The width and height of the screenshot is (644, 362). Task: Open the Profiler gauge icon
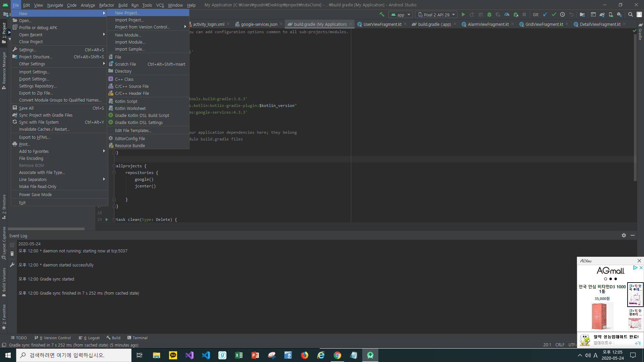(507, 14)
